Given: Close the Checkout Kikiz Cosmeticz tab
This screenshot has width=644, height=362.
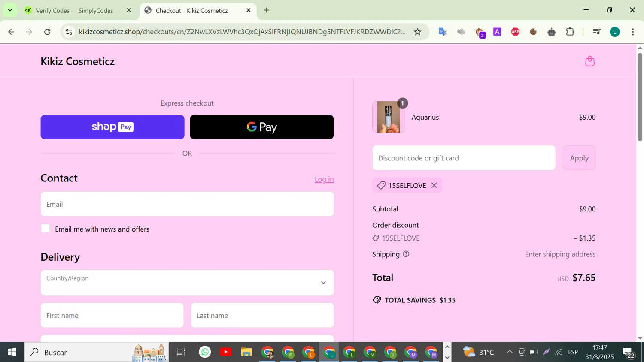Looking at the screenshot, I should [x=249, y=10].
